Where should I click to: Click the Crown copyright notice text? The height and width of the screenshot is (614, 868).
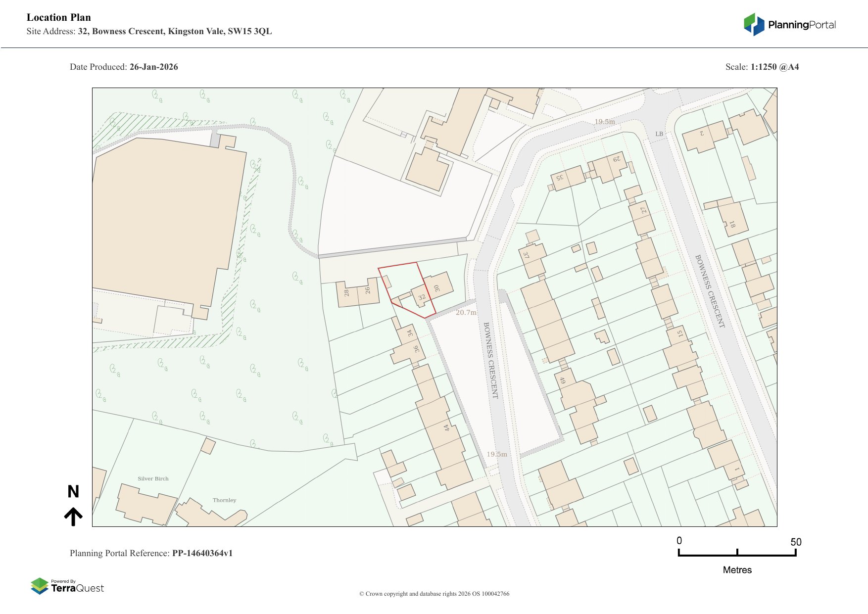(434, 594)
